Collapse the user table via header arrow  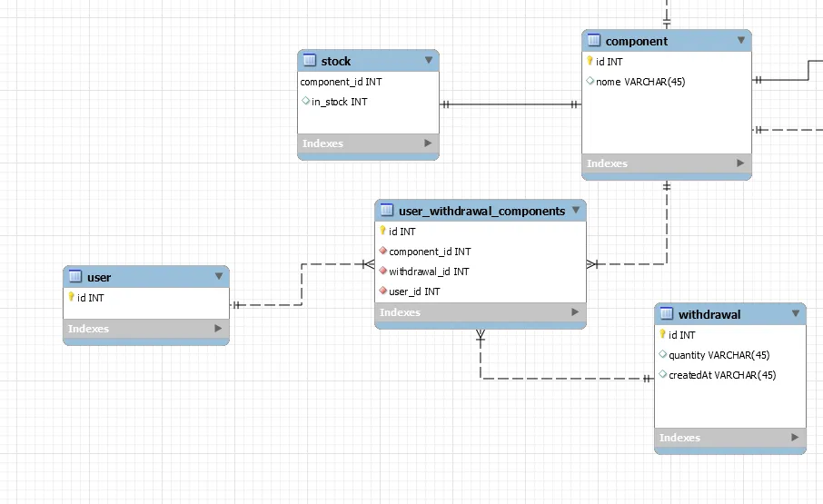(219, 276)
